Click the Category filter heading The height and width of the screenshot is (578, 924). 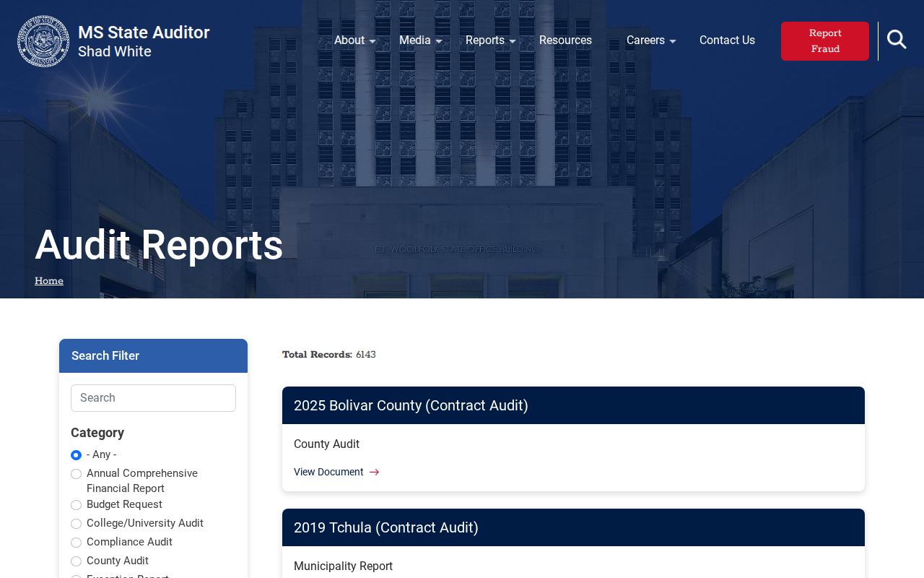[x=97, y=433]
